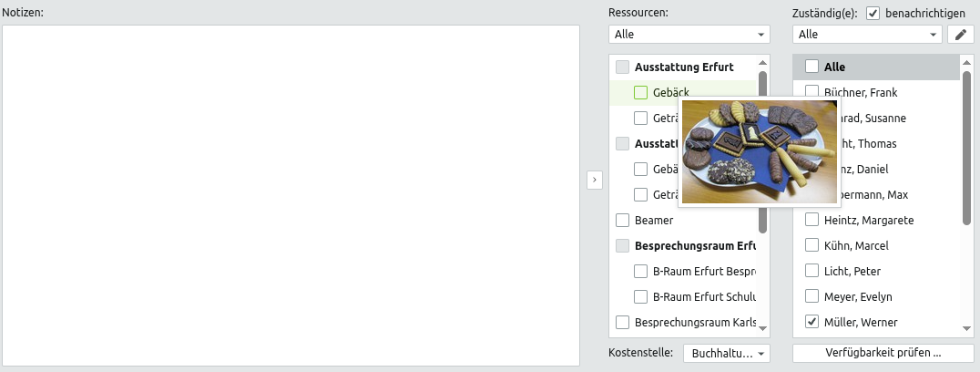
Task: Uncheck Müller, Werner
Action: click(812, 322)
